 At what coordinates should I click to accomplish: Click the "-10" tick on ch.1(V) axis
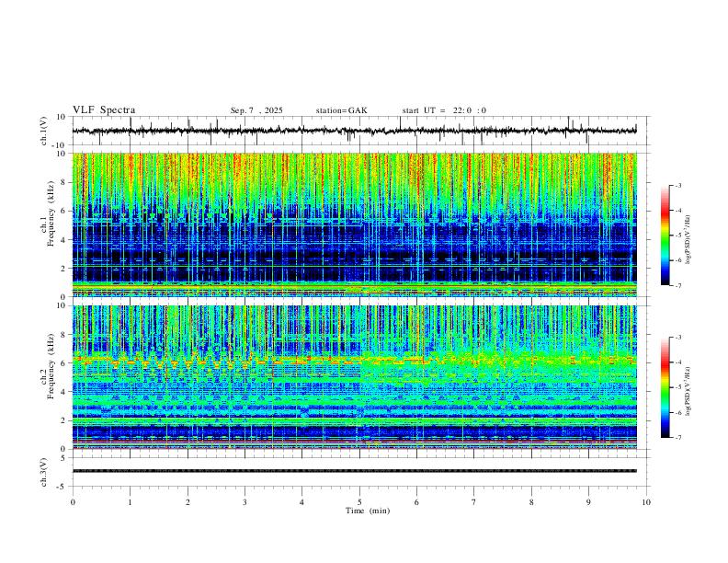(58, 145)
